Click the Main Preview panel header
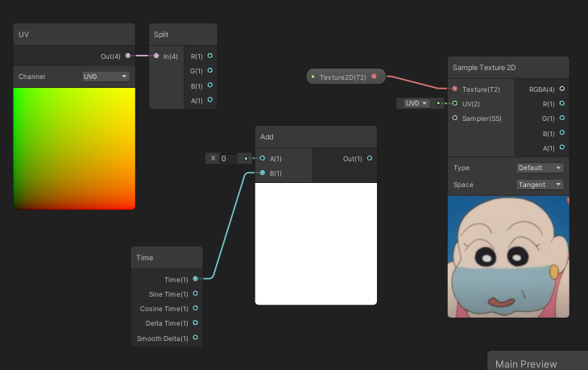Screen dimensions: 588x370 [x=538, y=361]
